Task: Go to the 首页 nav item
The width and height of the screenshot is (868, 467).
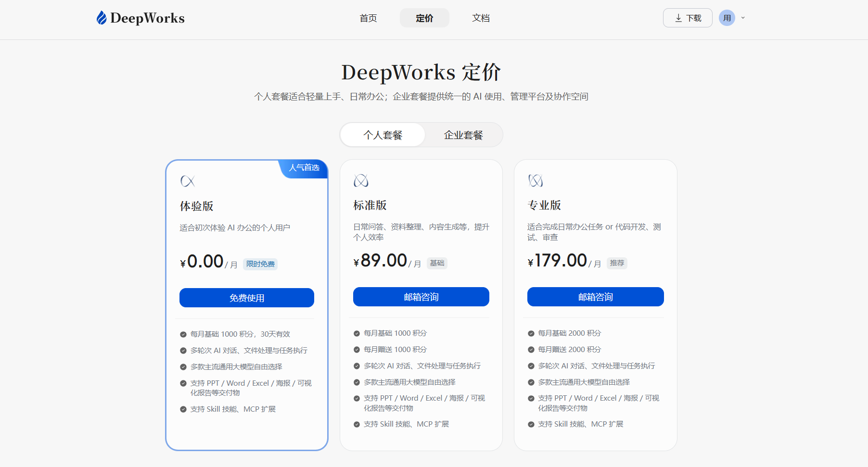Action: 368,18
